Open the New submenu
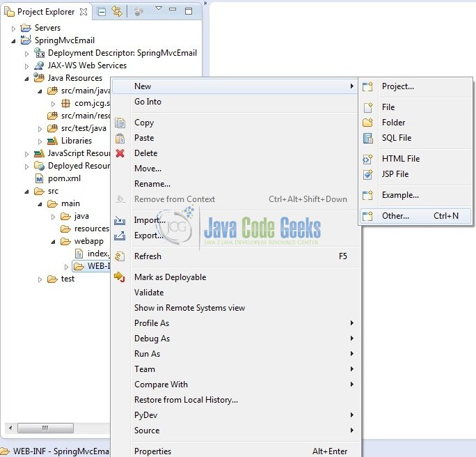Viewport: 476px width, 457px height. pyautogui.click(x=235, y=86)
